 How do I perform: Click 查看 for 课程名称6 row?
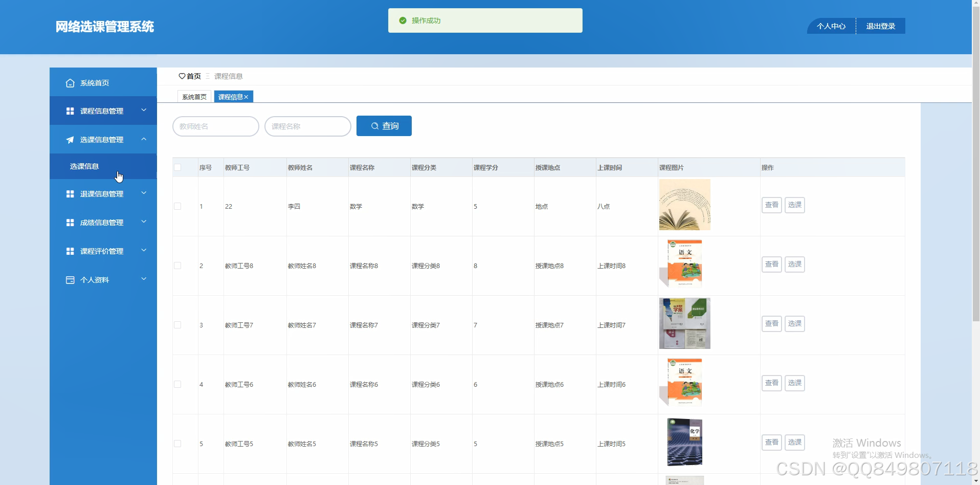point(772,383)
